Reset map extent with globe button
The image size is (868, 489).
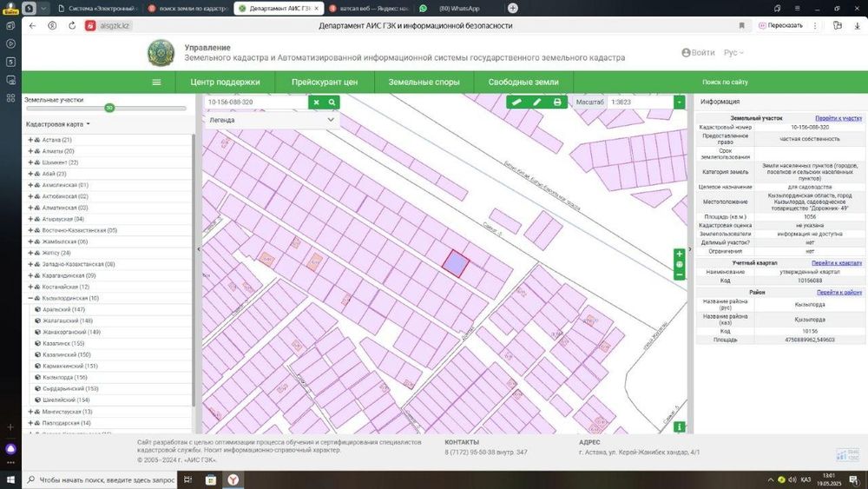(680, 264)
